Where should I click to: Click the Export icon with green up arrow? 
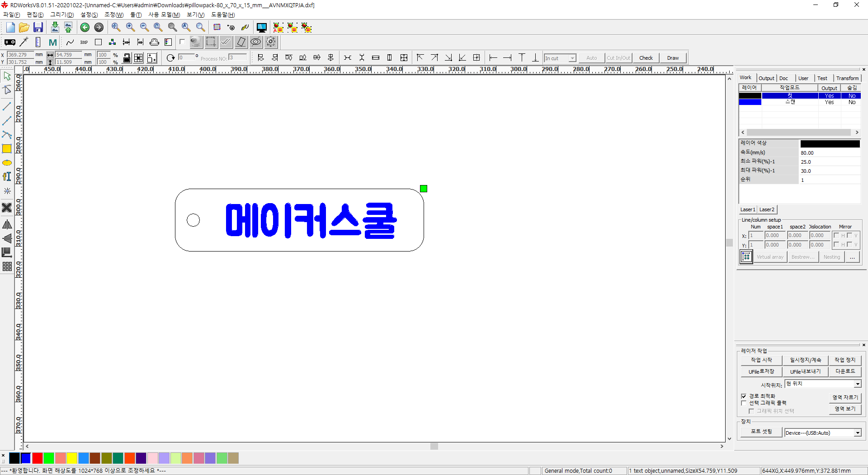tap(68, 28)
